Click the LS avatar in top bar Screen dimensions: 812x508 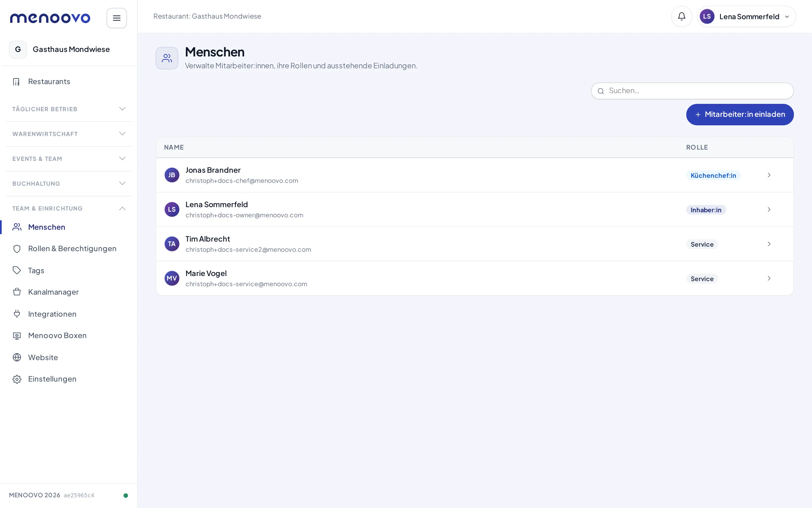pos(707,16)
